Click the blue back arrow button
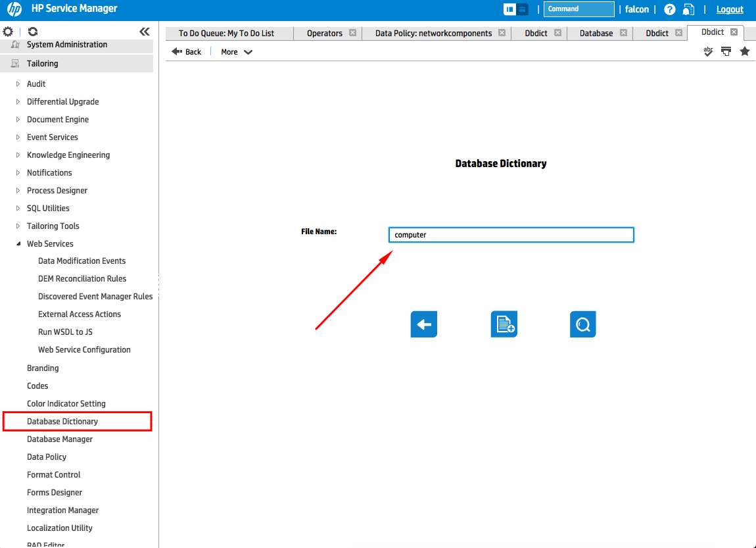Viewport: 756px width, 548px height. coord(423,324)
